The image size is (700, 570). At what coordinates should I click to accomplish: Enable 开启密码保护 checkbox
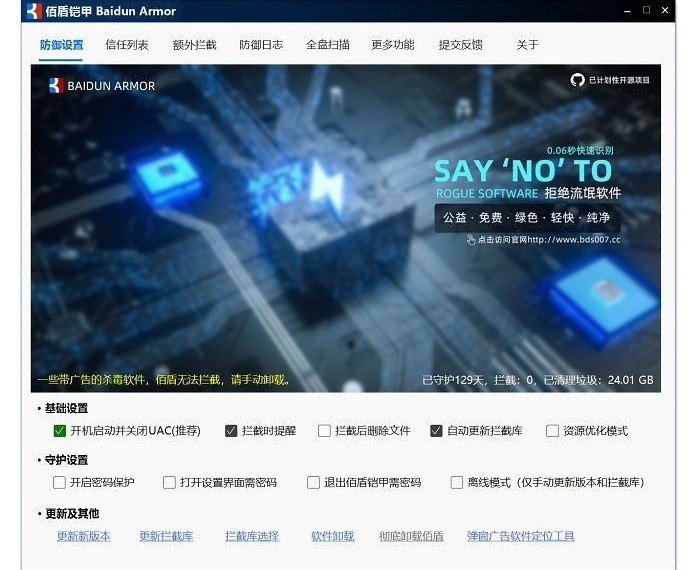click(59, 482)
